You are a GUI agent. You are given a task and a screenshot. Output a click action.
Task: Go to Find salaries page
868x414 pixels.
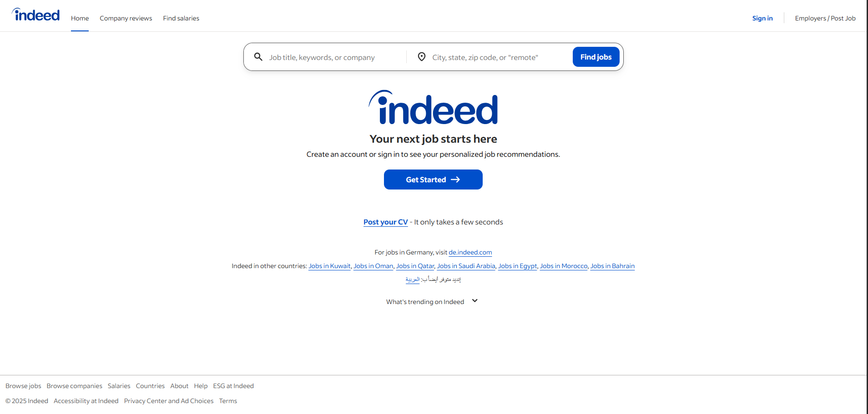[181, 18]
